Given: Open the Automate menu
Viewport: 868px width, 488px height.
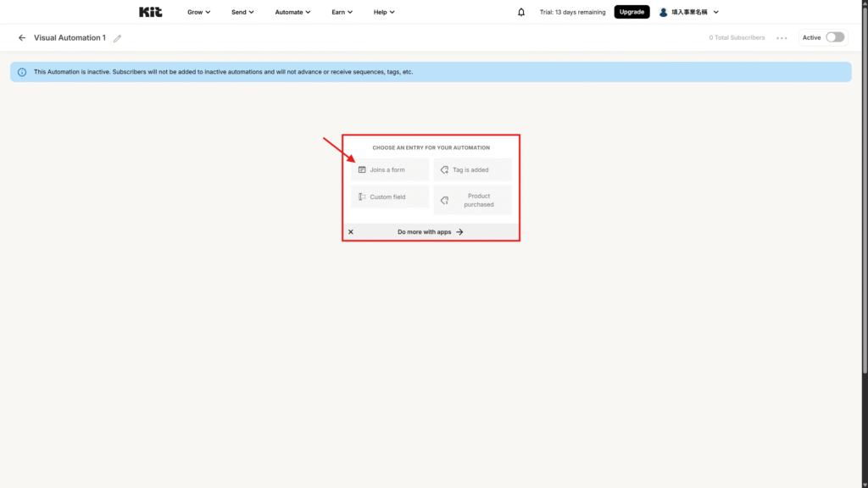Looking at the screenshot, I should tap(292, 12).
